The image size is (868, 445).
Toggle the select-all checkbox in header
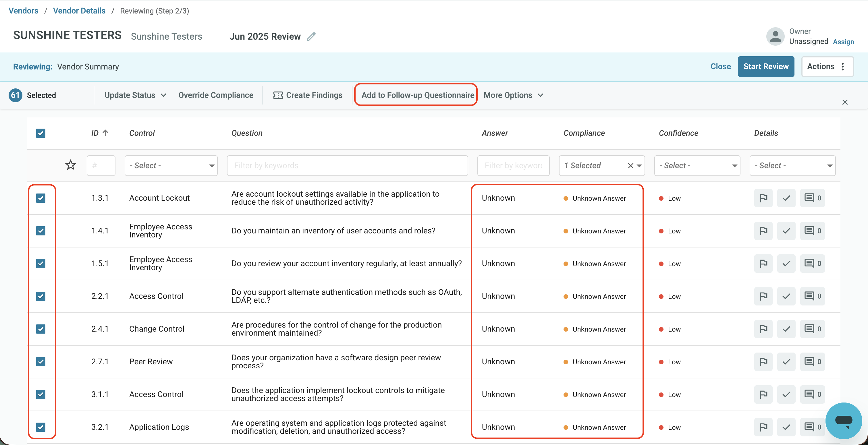pos(41,133)
